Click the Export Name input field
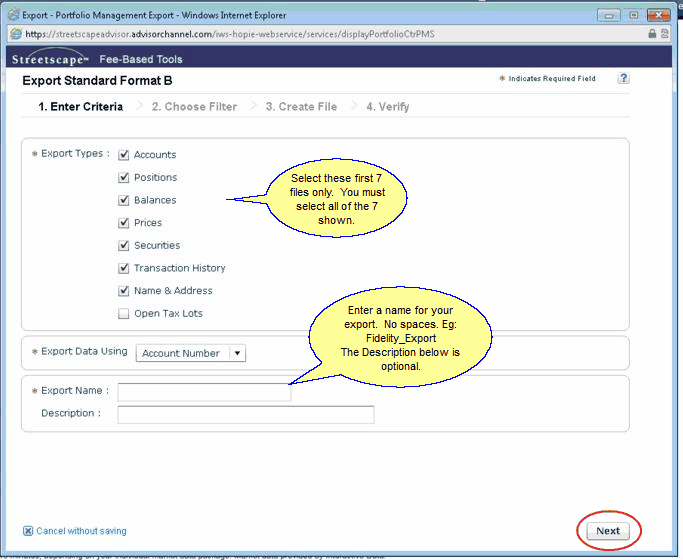The width and height of the screenshot is (683, 560). tap(204, 392)
